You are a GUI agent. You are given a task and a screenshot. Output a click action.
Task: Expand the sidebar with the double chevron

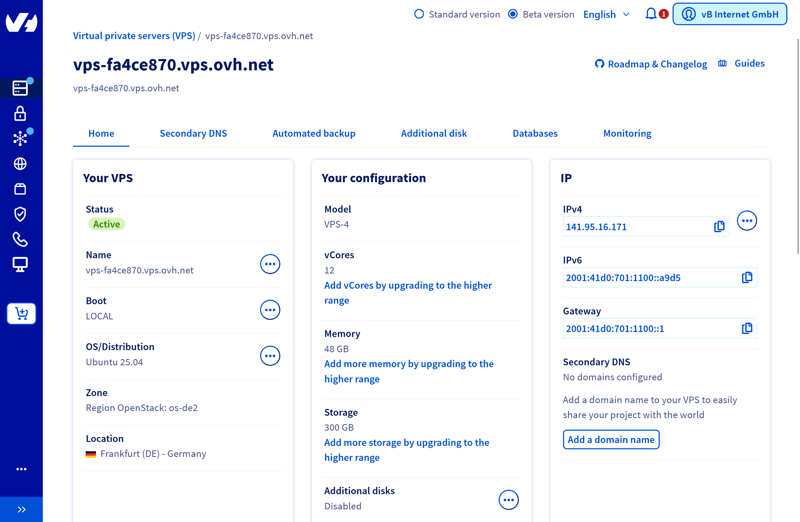21,509
